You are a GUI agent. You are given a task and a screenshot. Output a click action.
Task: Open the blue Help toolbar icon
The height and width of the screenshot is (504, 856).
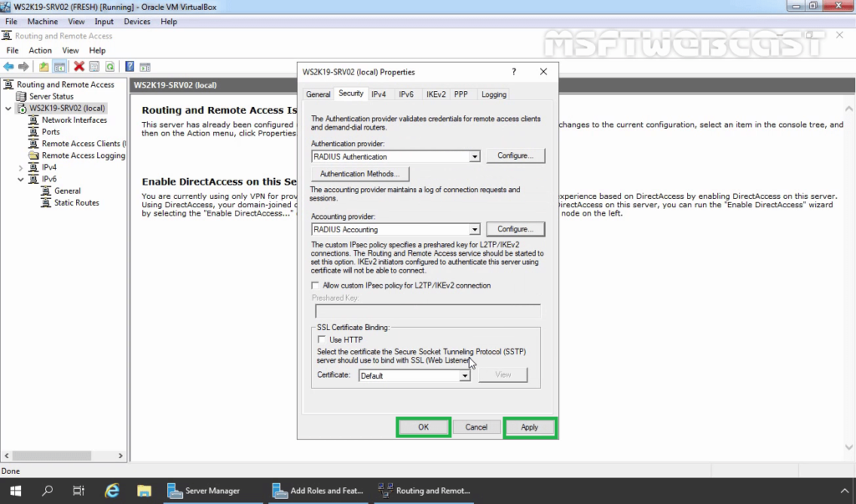pyautogui.click(x=130, y=67)
